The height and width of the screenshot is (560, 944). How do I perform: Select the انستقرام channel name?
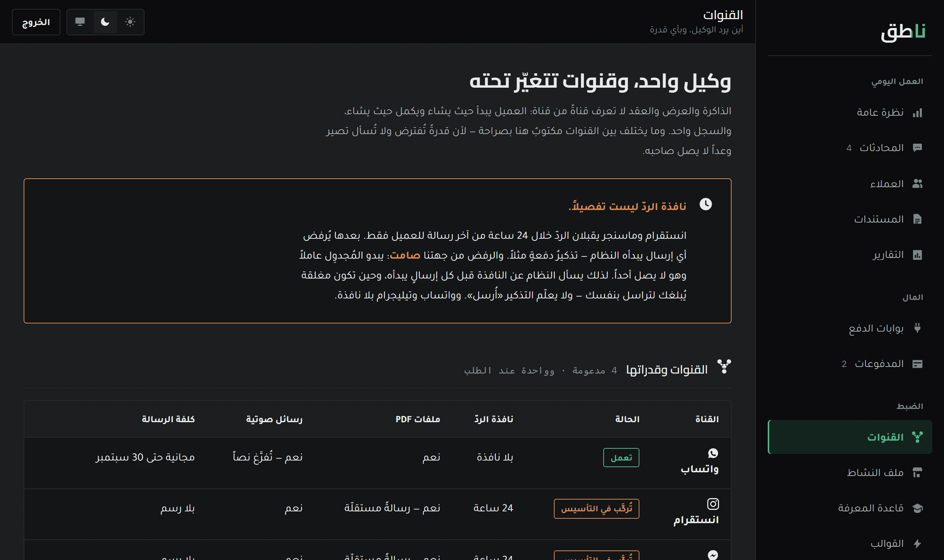coord(696,520)
